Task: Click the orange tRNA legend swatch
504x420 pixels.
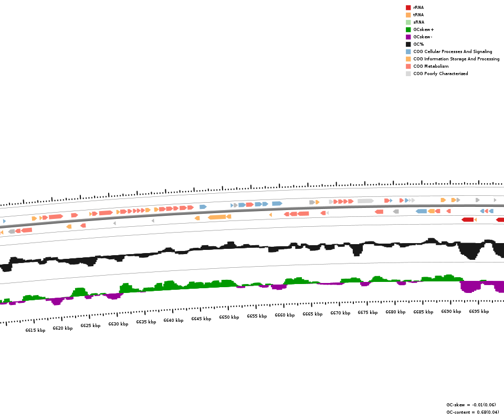Action: coord(408,15)
